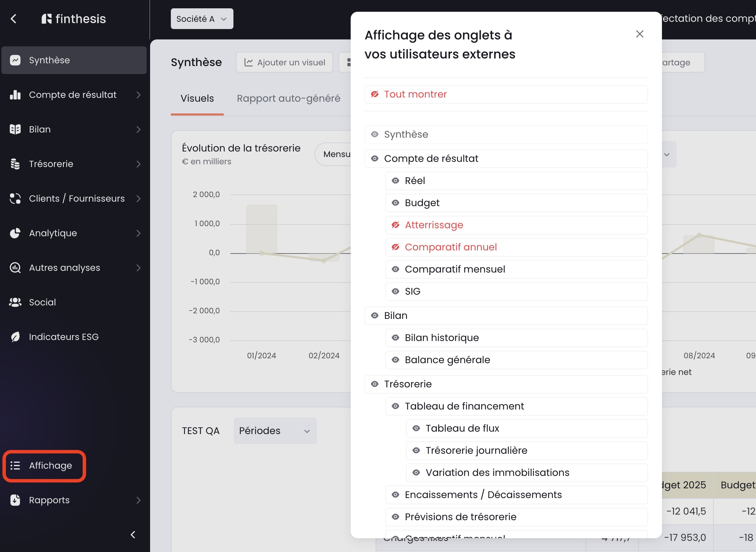Select the Visuels tab
The image size is (756, 552).
pyautogui.click(x=197, y=99)
